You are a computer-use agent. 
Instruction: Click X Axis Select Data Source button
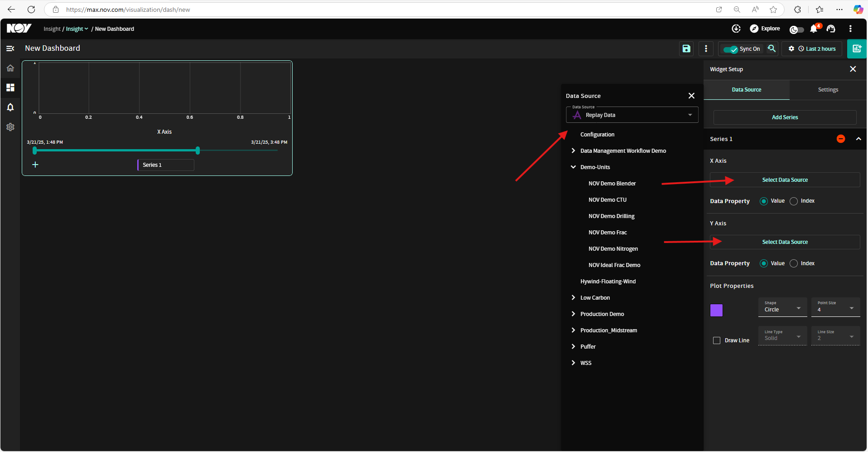[785, 180]
